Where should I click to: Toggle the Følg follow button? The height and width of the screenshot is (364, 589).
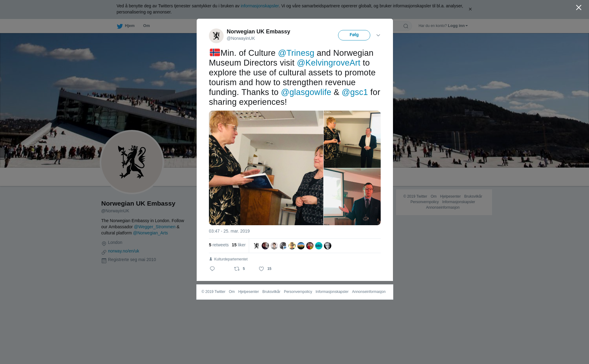(x=354, y=35)
